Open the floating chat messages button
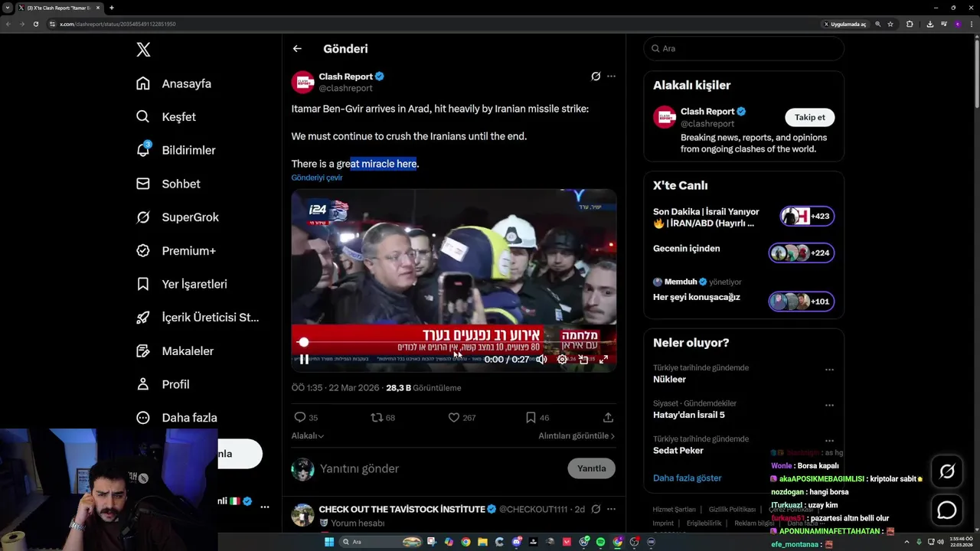 (x=947, y=510)
